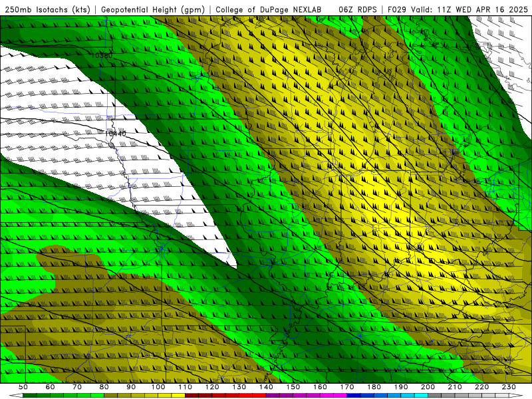Click the 'Geopotential Height (gpm)' title text

(153, 9)
